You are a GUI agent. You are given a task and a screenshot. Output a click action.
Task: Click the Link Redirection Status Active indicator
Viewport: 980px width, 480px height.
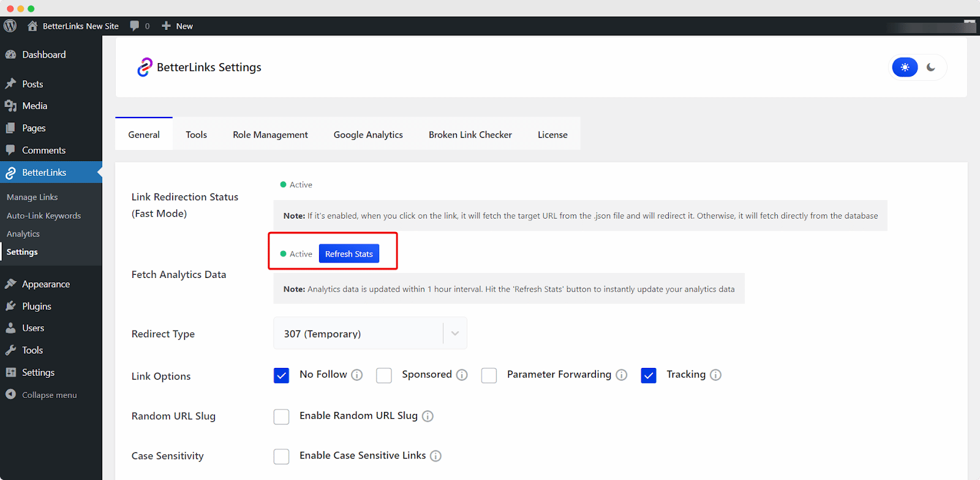[x=296, y=184]
